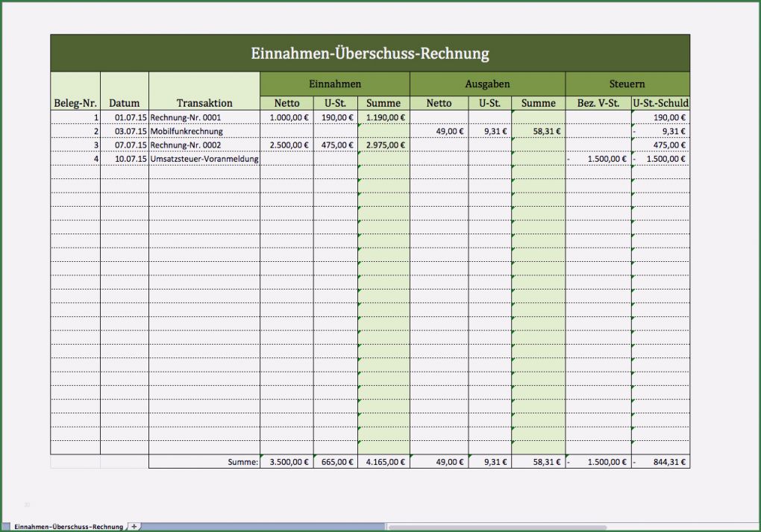The width and height of the screenshot is (761, 532).
Task: Click the 4.165,00 € grand total cell
Action: point(383,461)
